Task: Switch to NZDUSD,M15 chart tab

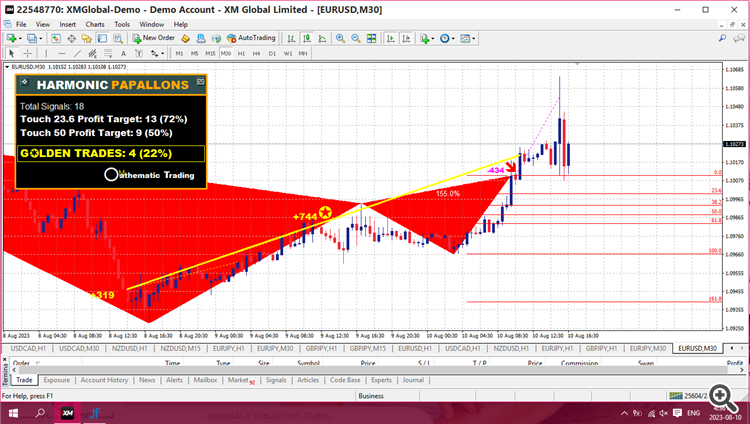Action: (x=180, y=348)
